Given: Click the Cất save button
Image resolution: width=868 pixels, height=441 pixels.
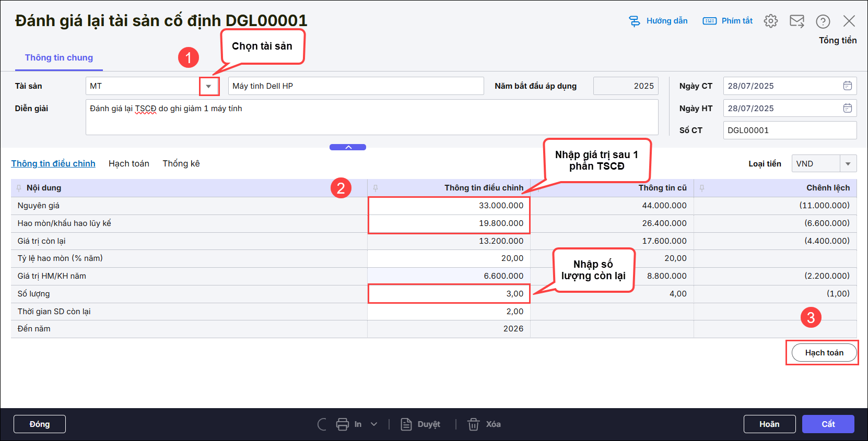Looking at the screenshot, I should pos(828,424).
